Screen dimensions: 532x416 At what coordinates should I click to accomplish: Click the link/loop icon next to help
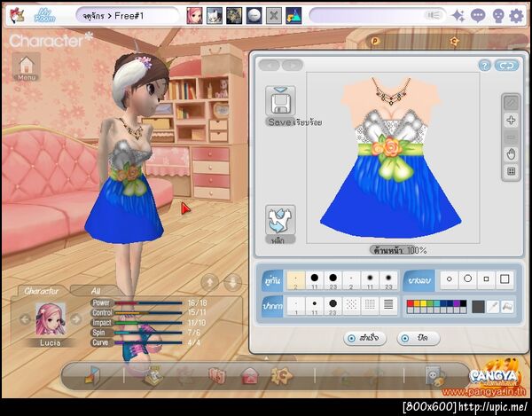coord(506,66)
